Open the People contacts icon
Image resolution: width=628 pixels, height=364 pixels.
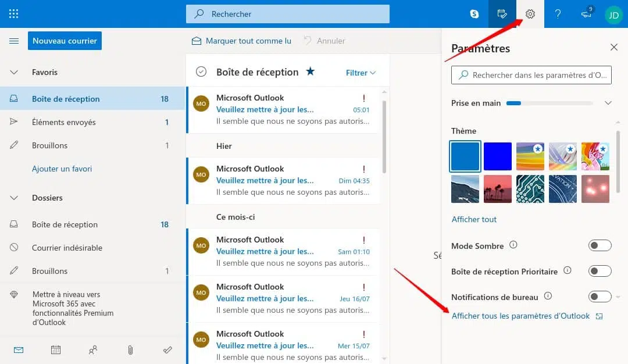pos(93,350)
